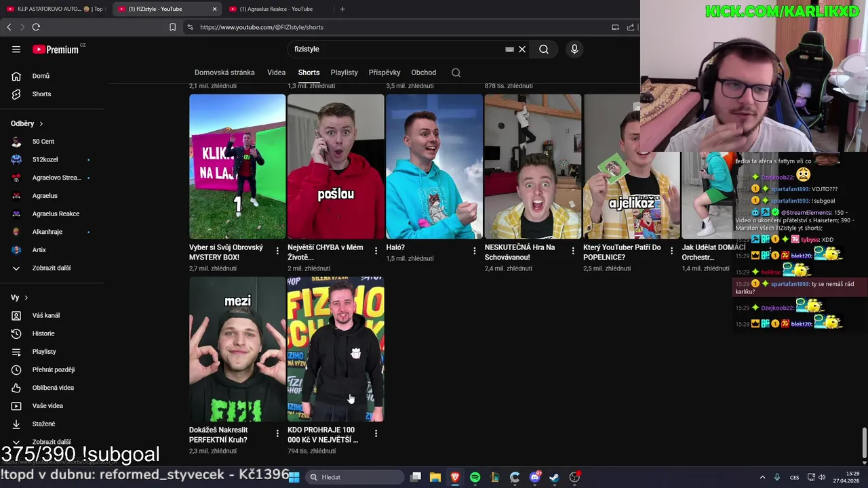The image size is (868, 488).
Task: Open three-dot menu for Haló? short
Action: (475, 251)
